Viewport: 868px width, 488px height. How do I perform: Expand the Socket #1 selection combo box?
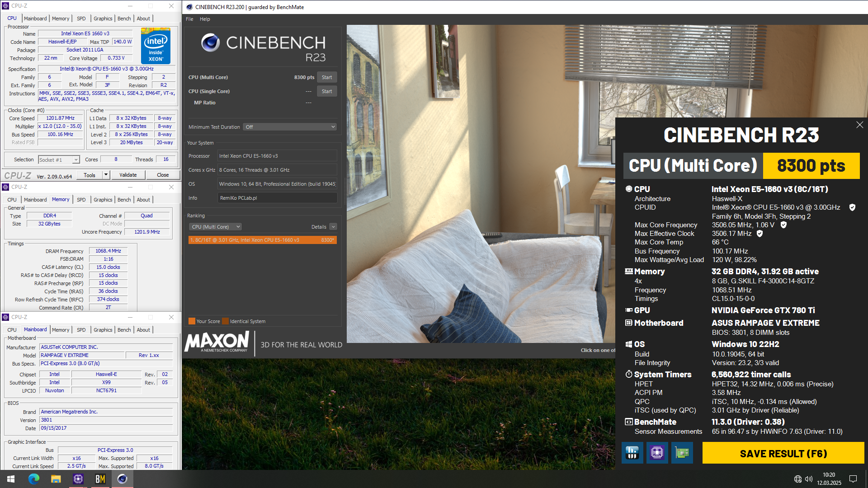coord(76,160)
